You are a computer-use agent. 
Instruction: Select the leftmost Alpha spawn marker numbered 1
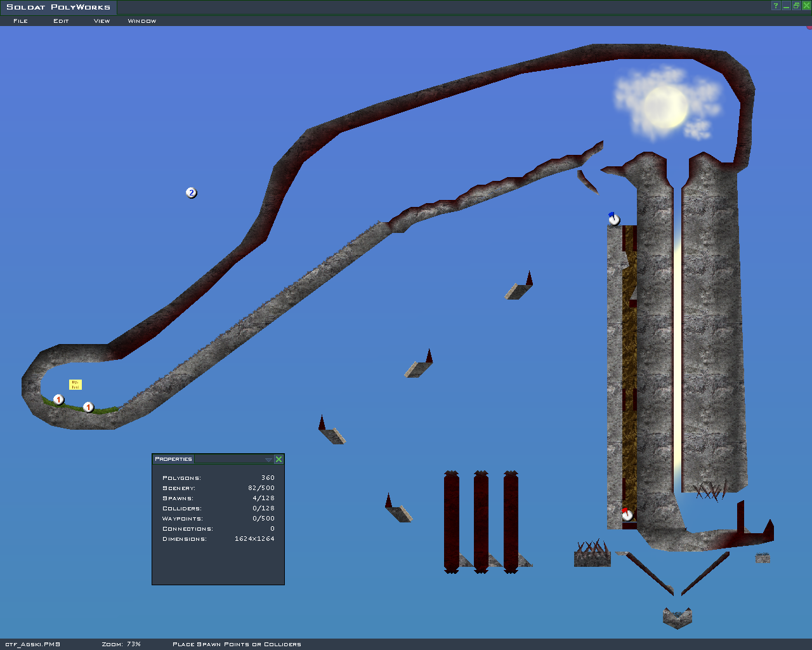58,400
